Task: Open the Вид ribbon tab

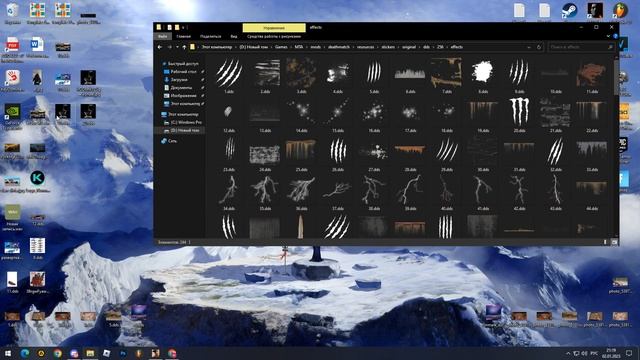Action: [x=234, y=36]
